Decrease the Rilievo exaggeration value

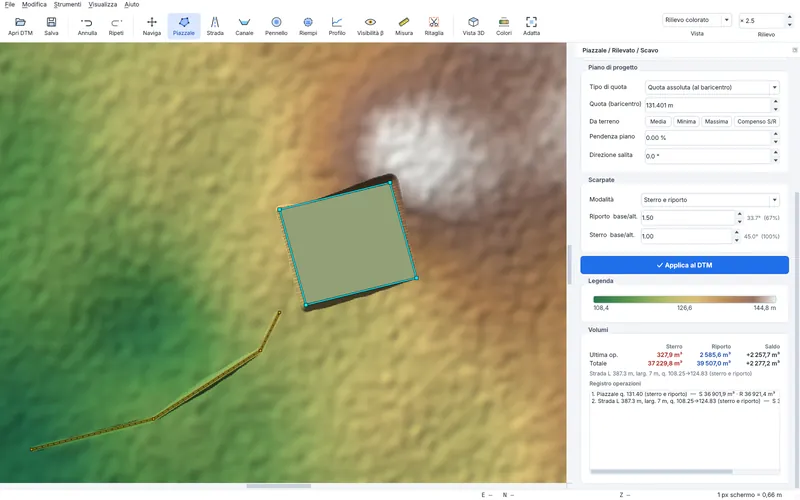point(790,24)
